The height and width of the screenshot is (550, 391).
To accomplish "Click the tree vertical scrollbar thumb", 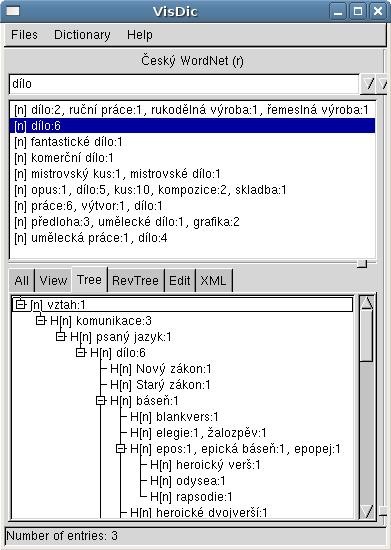I will click(367, 336).
